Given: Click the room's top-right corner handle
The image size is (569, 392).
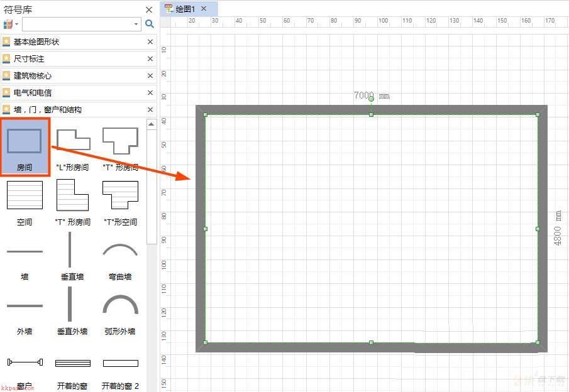Looking at the screenshot, I should point(538,114).
